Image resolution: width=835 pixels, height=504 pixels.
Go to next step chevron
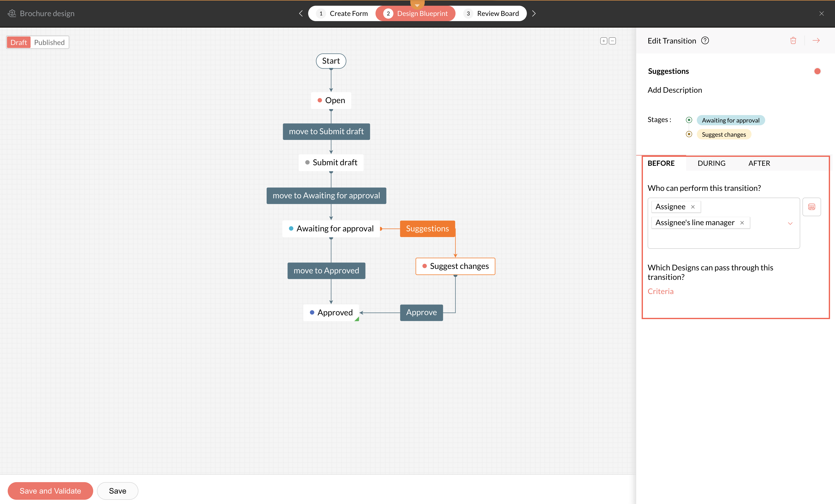tap(534, 14)
